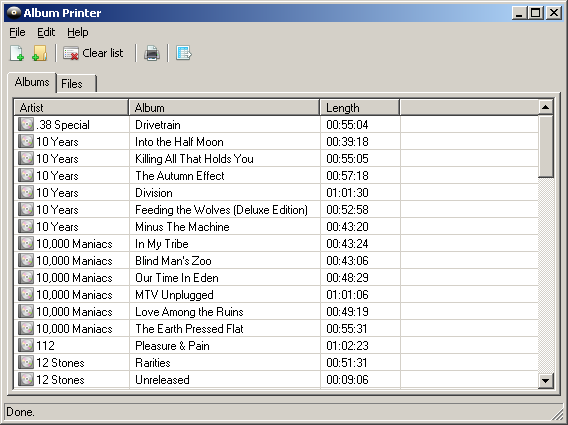Screen dimensions: 568x425
Task: Click the printer icon in toolbar
Action: click(x=152, y=53)
